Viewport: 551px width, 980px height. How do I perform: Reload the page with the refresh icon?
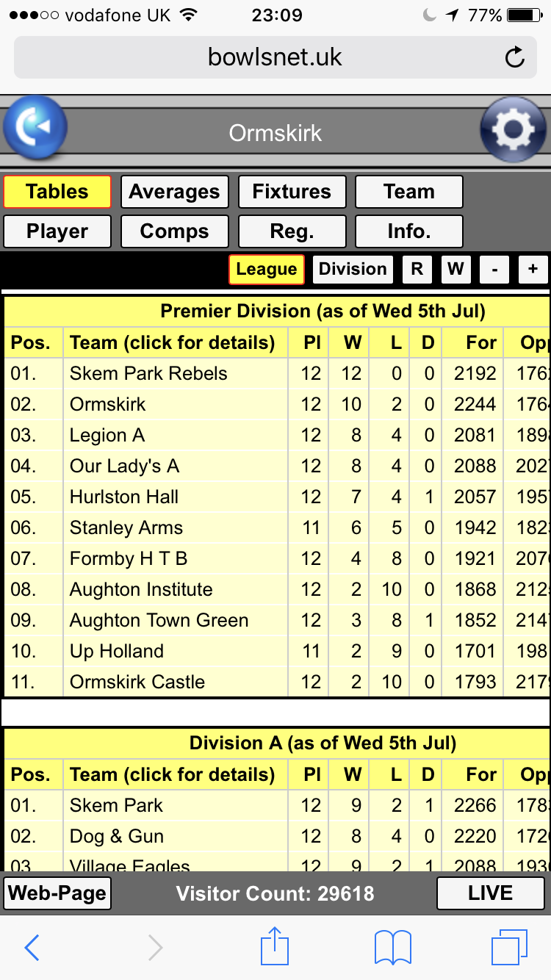coord(515,57)
